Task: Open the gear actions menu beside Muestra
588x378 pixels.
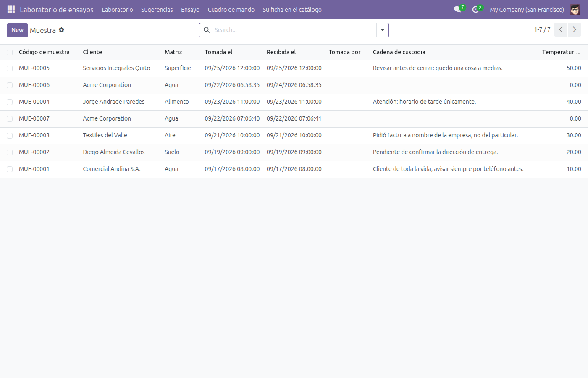Action: click(x=61, y=30)
